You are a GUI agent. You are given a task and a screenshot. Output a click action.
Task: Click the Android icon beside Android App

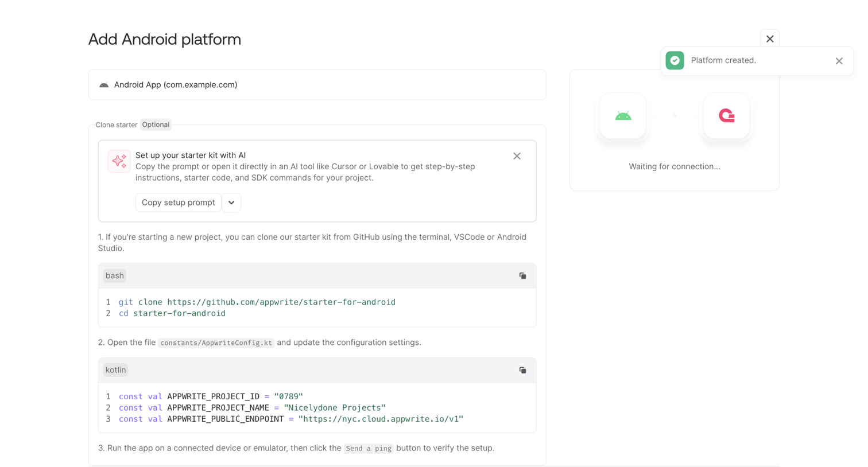pos(104,85)
